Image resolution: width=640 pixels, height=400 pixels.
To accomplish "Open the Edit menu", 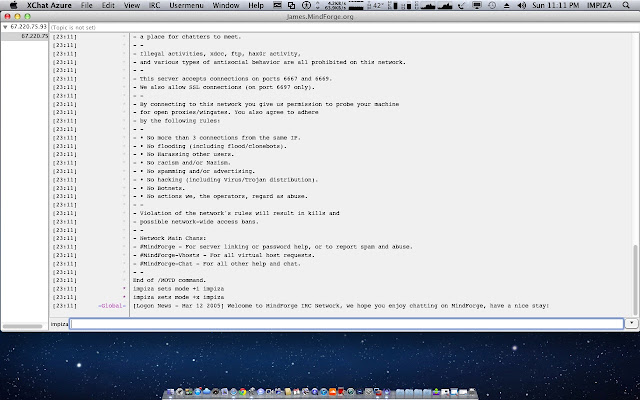I will (x=108, y=5).
